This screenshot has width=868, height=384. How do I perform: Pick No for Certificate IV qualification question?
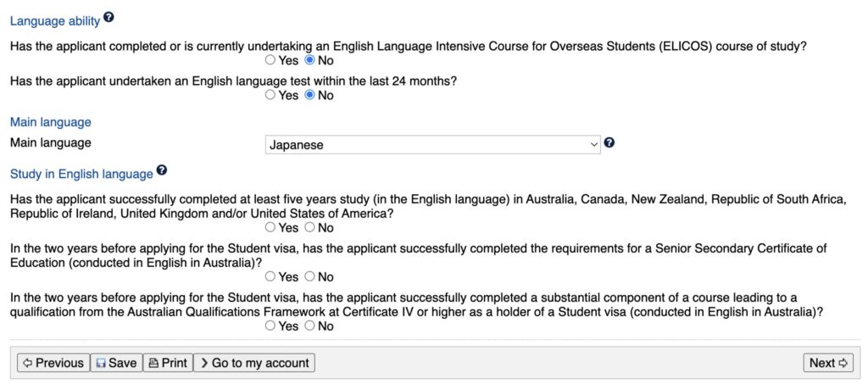[309, 326]
